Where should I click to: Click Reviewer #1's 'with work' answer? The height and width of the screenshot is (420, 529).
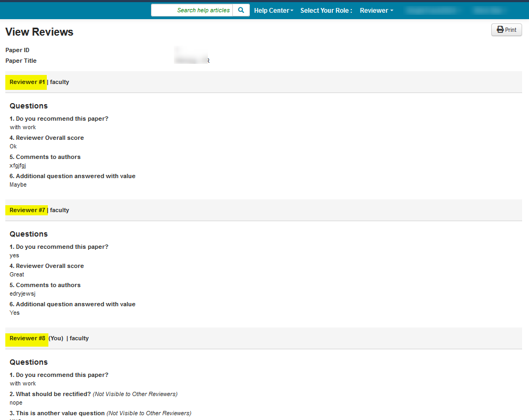click(x=23, y=127)
